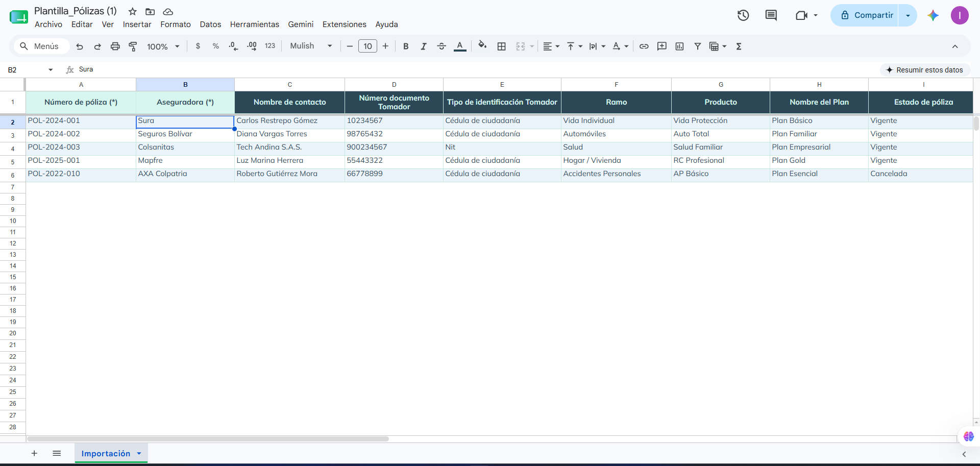
Task: Create a filter with funnel icon
Action: pyautogui.click(x=698, y=46)
